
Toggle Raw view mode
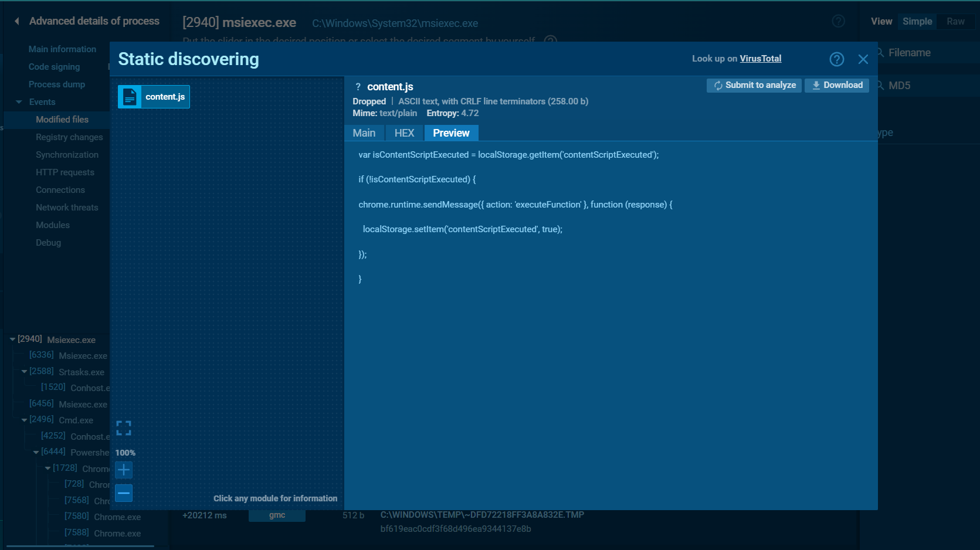[x=955, y=21]
